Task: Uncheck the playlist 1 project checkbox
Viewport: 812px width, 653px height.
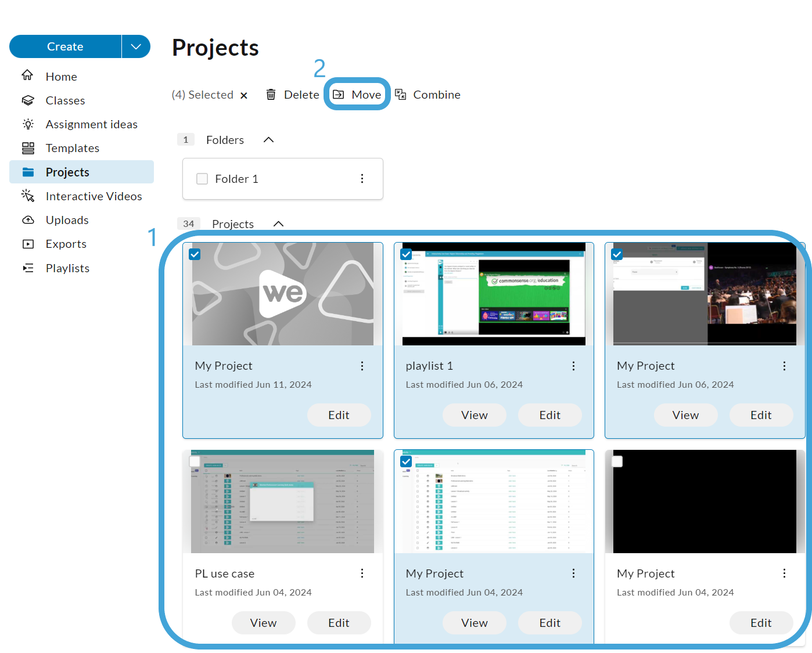Action: [406, 254]
